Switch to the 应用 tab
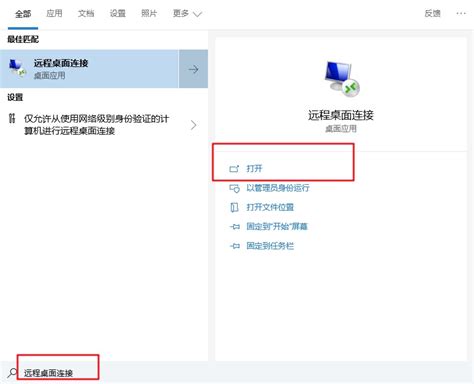The width and height of the screenshot is (474, 384). [x=54, y=13]
